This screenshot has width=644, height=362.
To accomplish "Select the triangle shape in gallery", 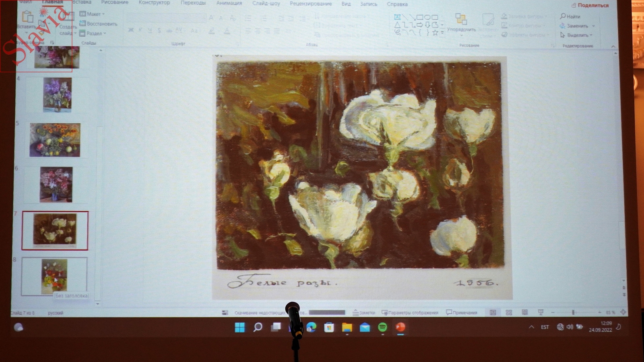I will point(397,25).
